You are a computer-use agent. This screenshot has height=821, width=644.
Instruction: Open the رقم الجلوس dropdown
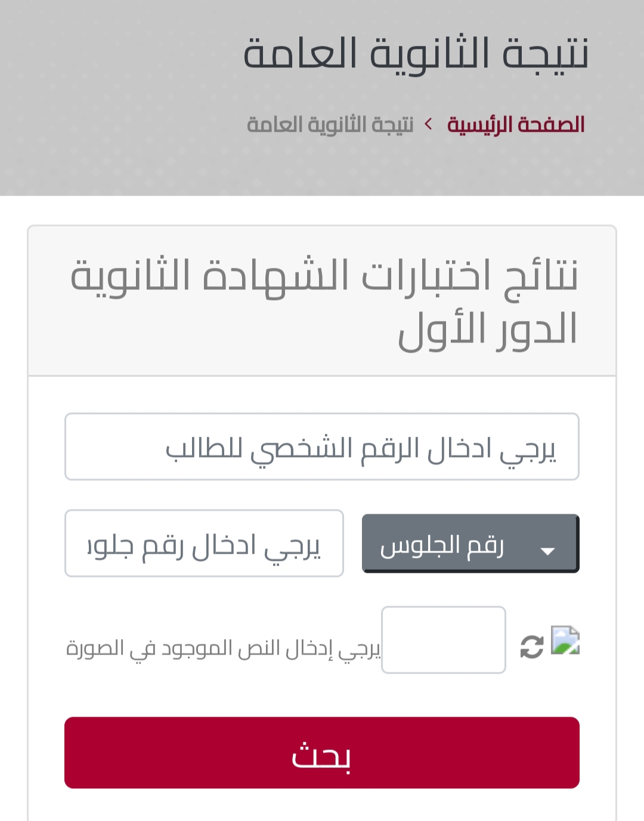click(470, 544)
